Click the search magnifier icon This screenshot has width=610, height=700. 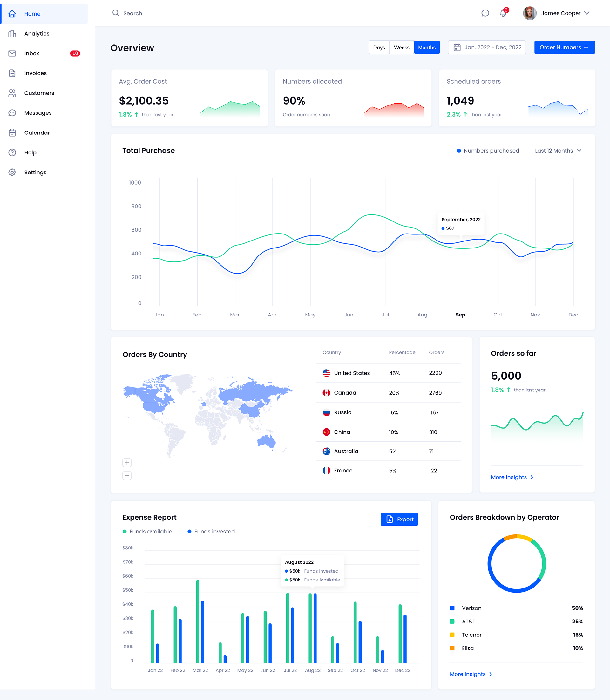[116, 13]
